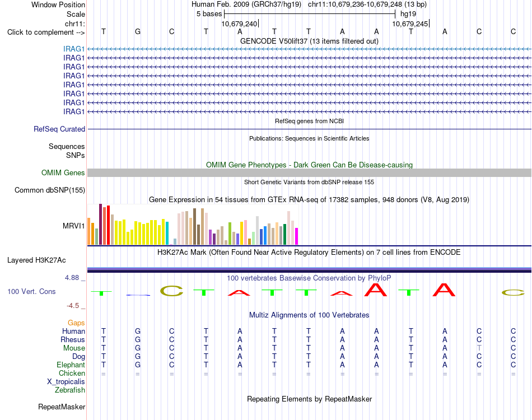Screen dimensions: 532x420
Task: Select the X_tropicalis species label
Action: (66, 382)
